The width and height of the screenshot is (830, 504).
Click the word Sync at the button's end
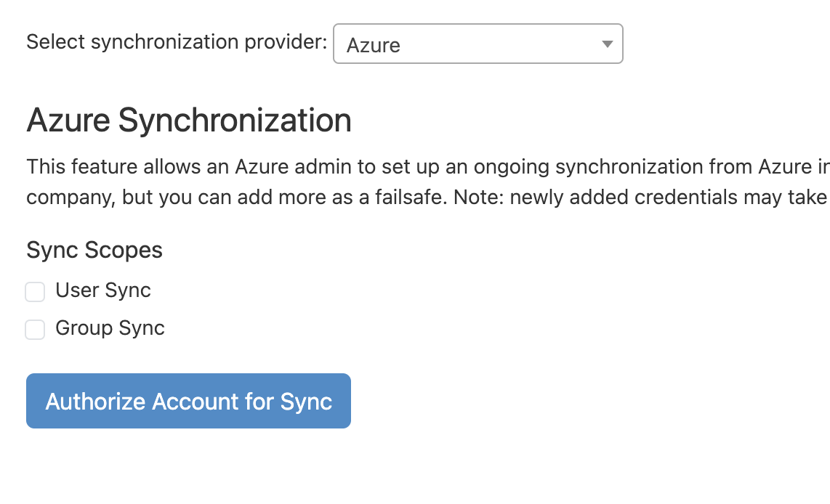coord(306,402)
